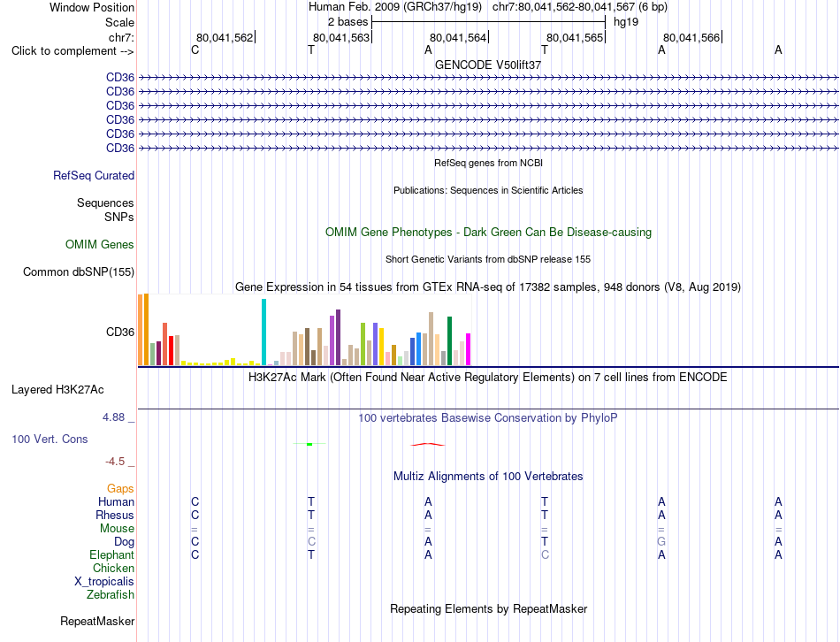The height and width of the screenshot is (642, 840).
Task: Click the RefSeq Curated track label
Action: click(94, 175)
